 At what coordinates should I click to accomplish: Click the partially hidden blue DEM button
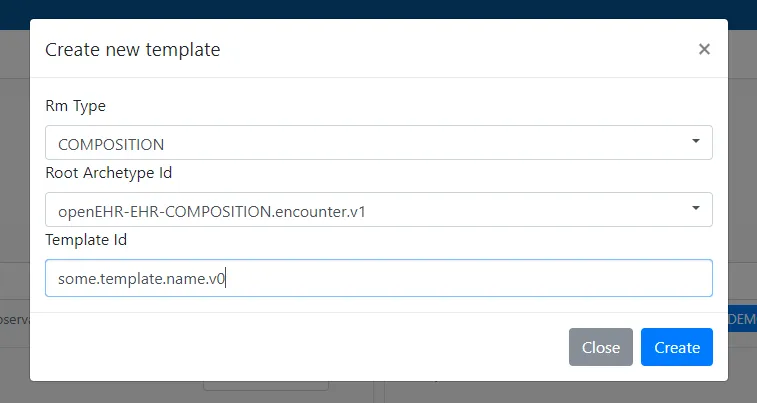(742, 318)
